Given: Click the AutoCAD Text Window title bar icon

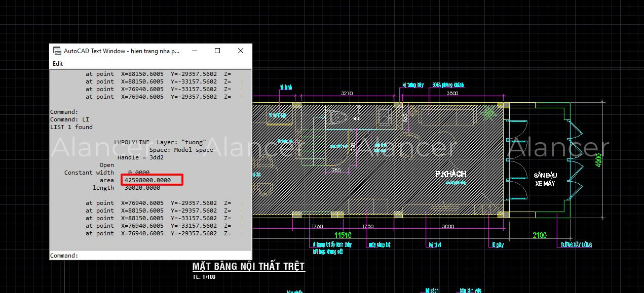Looking at the screenshot, I should coord(57,51).
